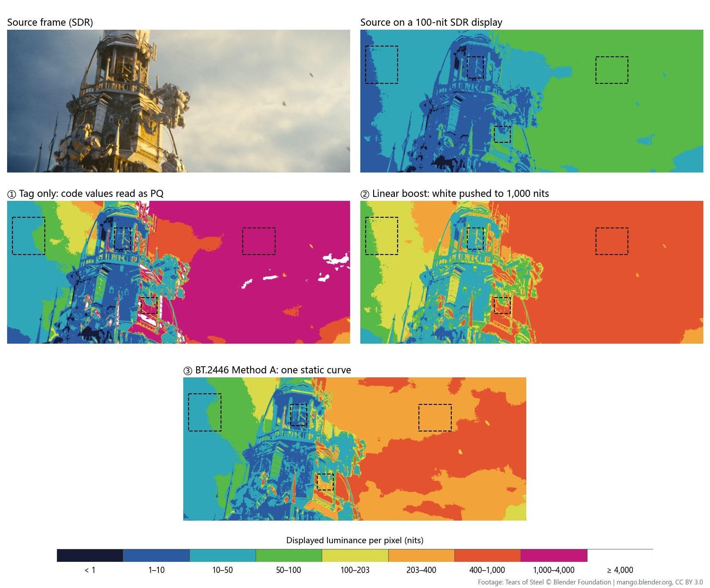Pick the Linear boost luminance map panel
Viewport: 710px width, 588px height.
pyautogui.click(x=532, y=272)
